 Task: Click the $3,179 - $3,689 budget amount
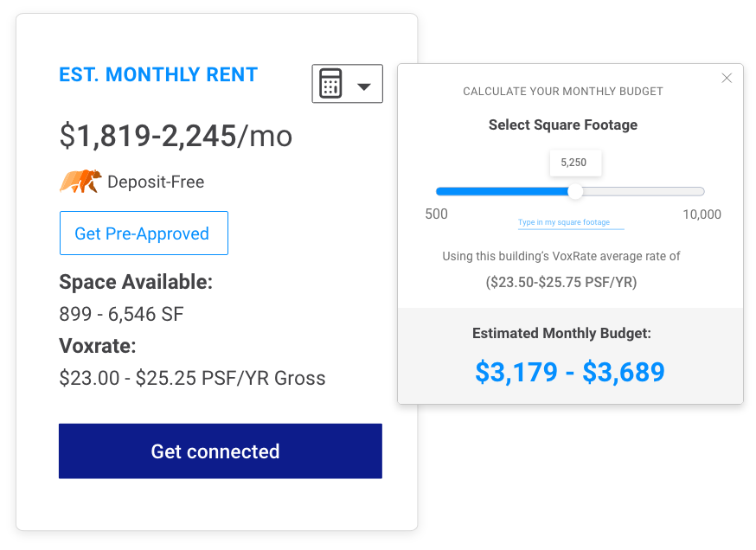click(x=570, y=372)
